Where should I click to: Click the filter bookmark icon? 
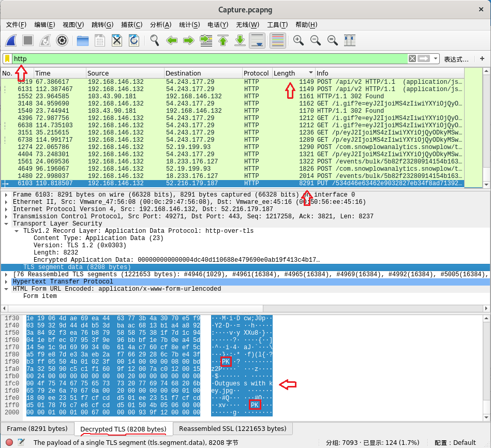tap(7, 58)
